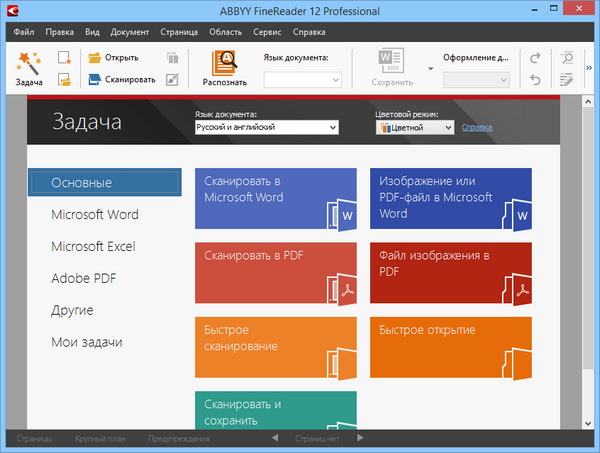
Task: Expand the arrow next to Сохранить button
Action: [430, 69]
